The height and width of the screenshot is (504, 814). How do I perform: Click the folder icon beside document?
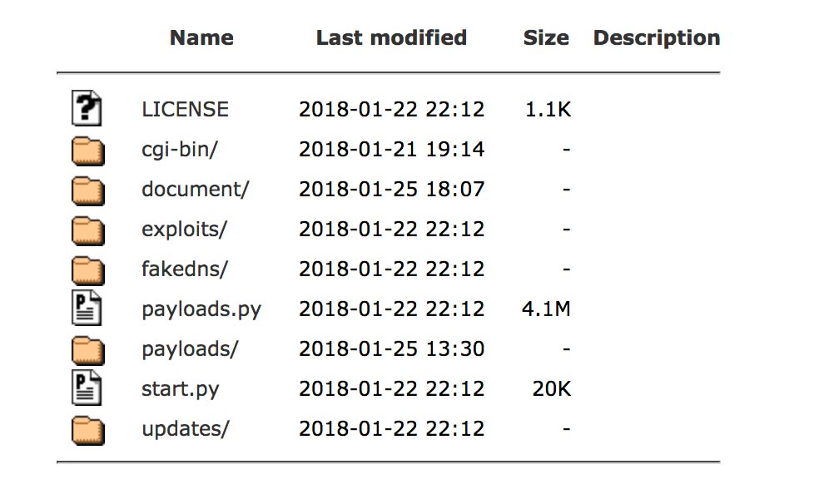point(87,190)
